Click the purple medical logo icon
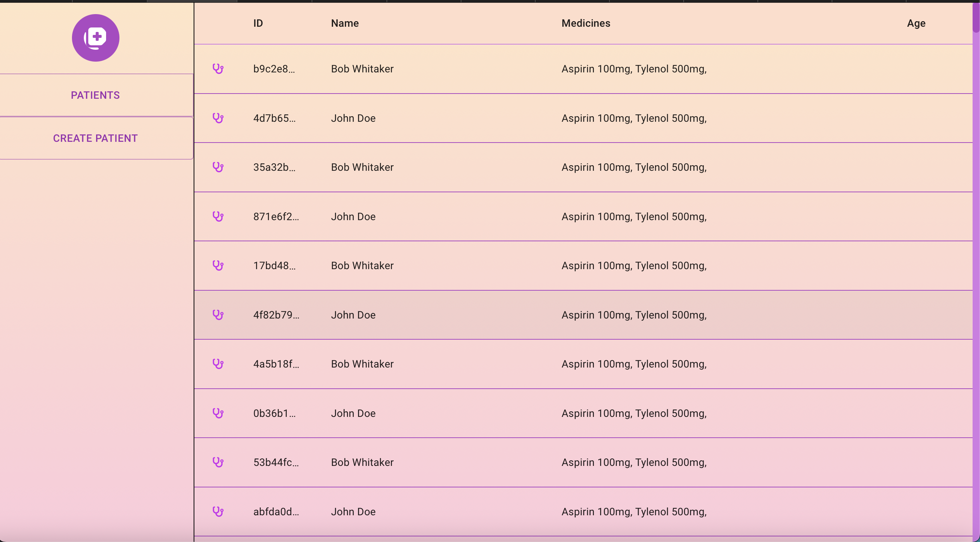The height and width of the screenshot is (542, 980). tap(95, 38)
